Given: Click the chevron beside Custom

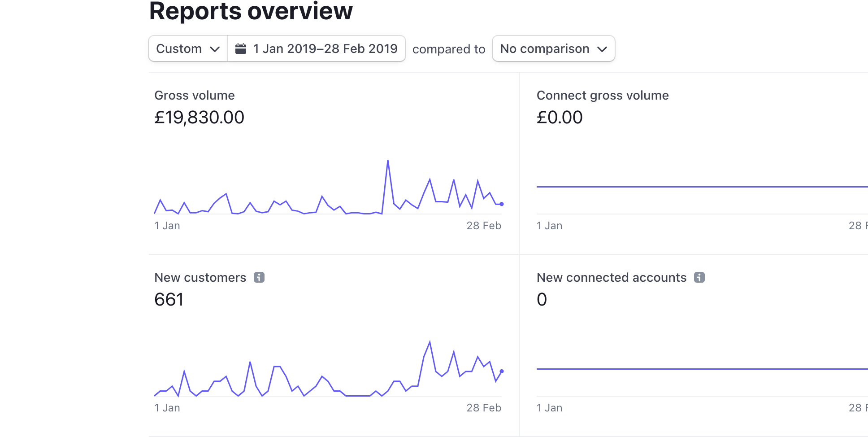Looking at the screenshot, I should click(215, 49).
